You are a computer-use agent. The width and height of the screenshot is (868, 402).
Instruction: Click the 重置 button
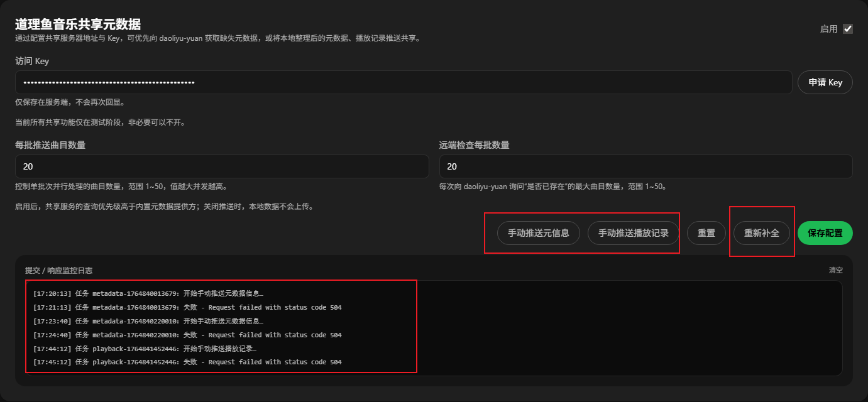coord(706,233)
